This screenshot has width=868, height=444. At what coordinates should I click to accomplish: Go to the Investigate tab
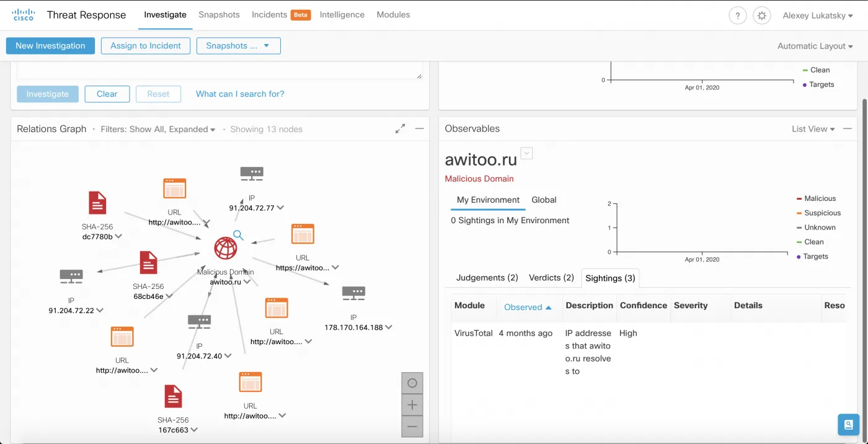point(165,15)
